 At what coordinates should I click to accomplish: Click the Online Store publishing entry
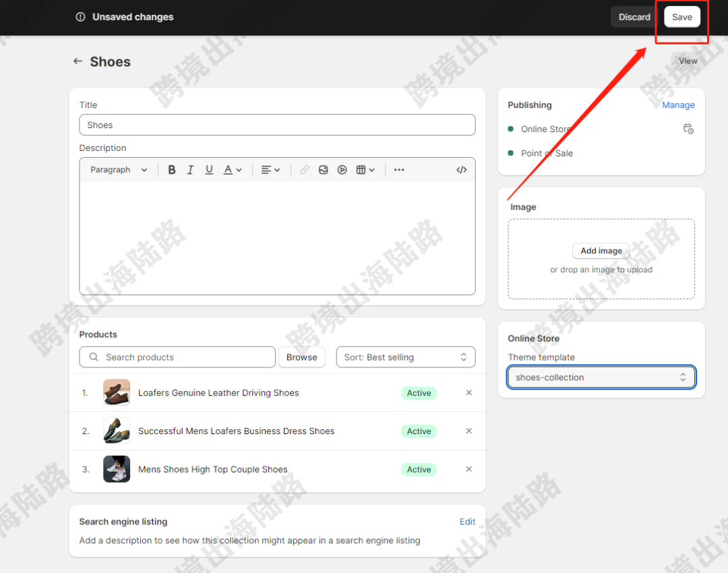click(x=545, y=129)
